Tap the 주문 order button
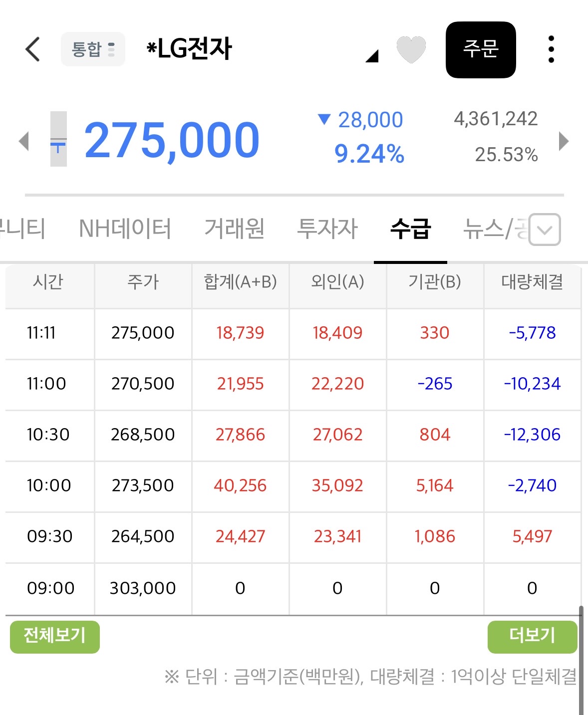 coord(481,49)
